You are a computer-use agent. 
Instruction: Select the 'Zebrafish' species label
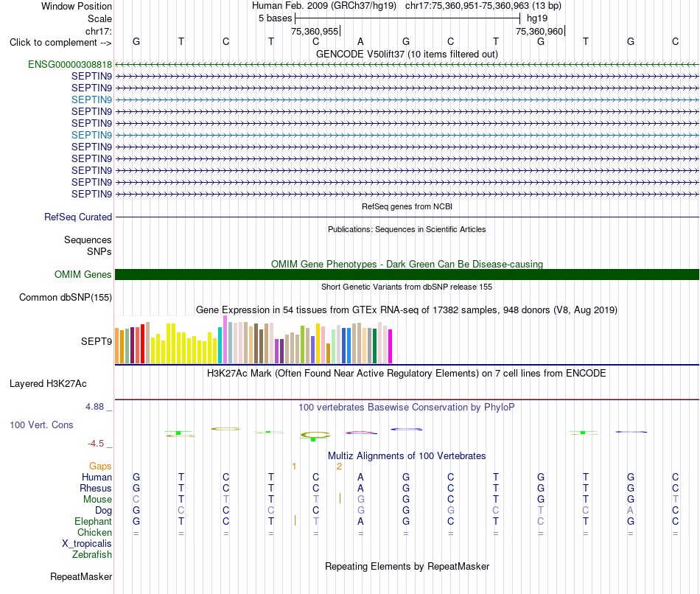pos(92,555)
